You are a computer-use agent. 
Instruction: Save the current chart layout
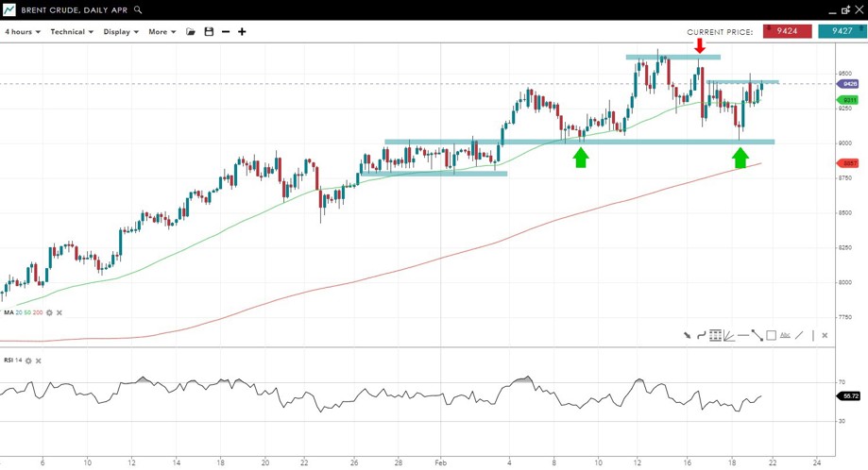(209, 32)
